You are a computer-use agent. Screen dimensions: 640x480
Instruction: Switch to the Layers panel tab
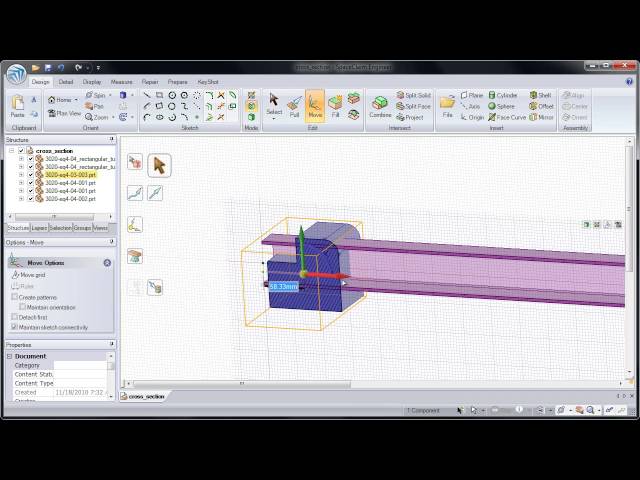tap(40, 228)
